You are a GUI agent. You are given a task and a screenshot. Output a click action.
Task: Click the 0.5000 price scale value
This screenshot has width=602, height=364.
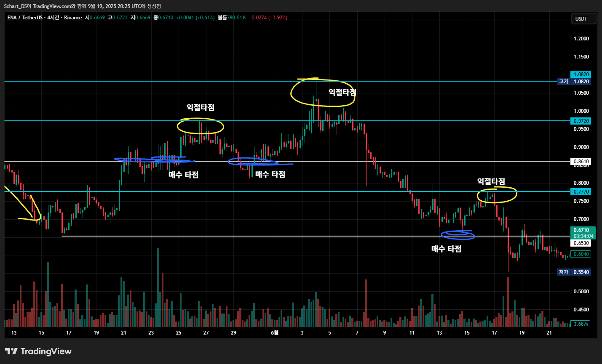581,292
